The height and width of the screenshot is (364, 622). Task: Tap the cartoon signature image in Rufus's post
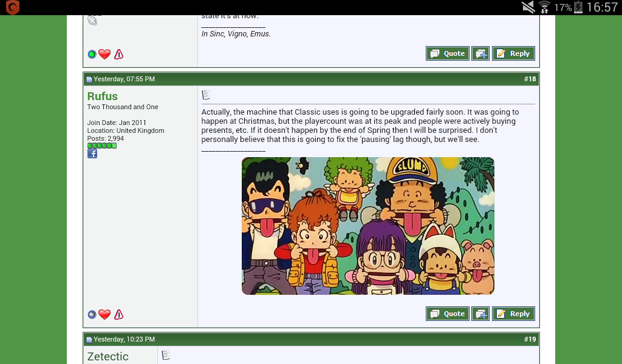367,226
